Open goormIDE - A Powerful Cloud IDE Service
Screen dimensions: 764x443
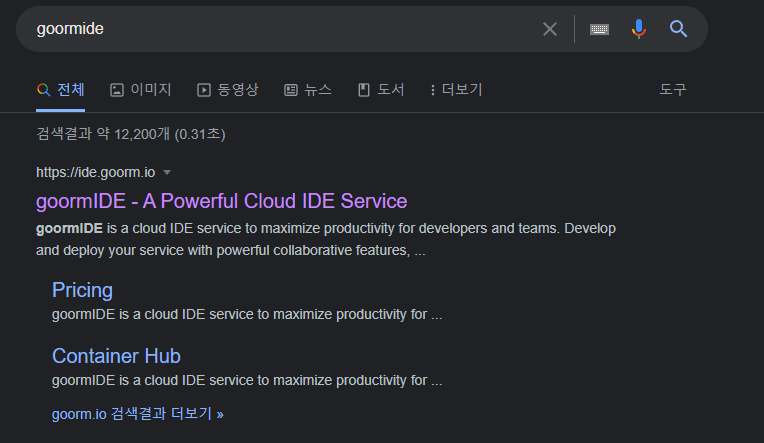pos(222,201)
